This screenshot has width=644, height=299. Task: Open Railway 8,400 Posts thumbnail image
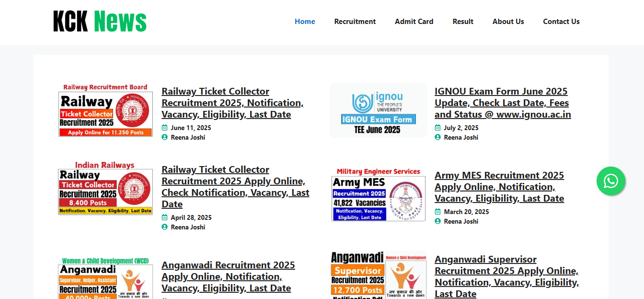click(105, 189)
